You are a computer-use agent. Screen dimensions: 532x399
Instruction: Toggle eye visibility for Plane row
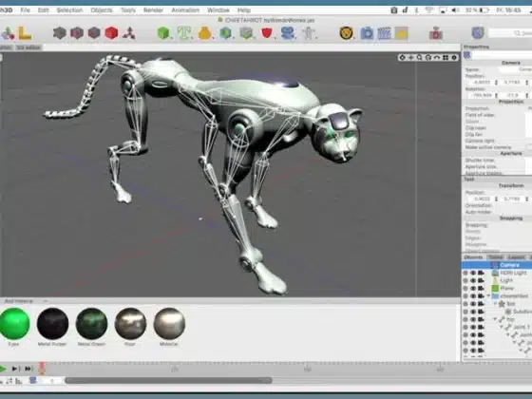click(x=473, y=289)
